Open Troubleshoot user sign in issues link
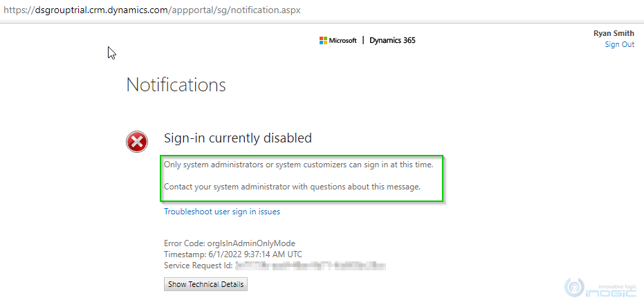This screenshot has width=644, height=307. pyautogui.click(x=222, y=212)
